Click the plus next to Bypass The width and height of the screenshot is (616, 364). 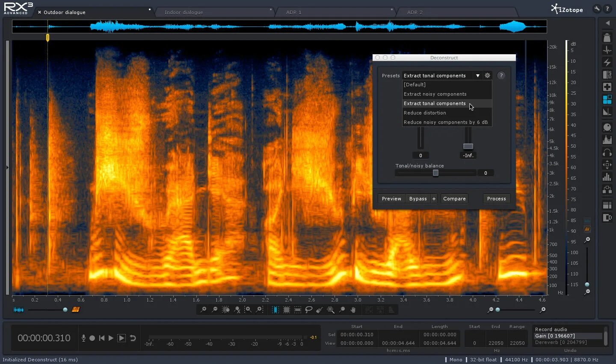[434, 199]
